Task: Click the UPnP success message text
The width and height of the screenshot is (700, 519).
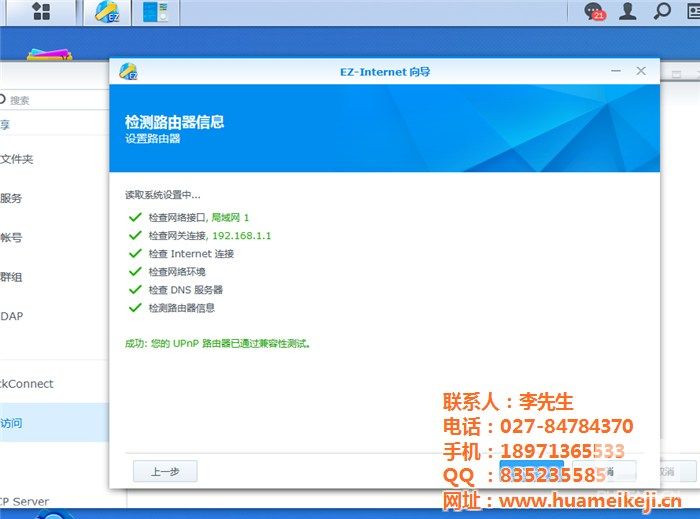Action: (x=217, y=343)
